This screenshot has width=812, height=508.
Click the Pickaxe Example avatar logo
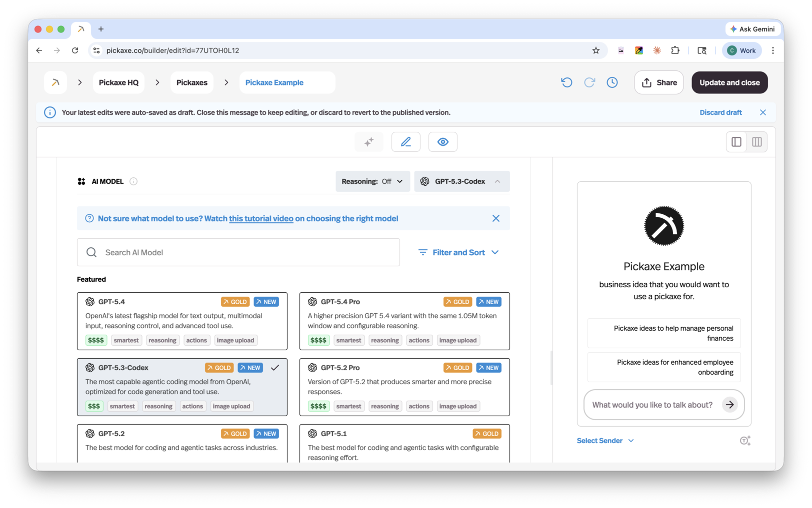tap(664, 226)
